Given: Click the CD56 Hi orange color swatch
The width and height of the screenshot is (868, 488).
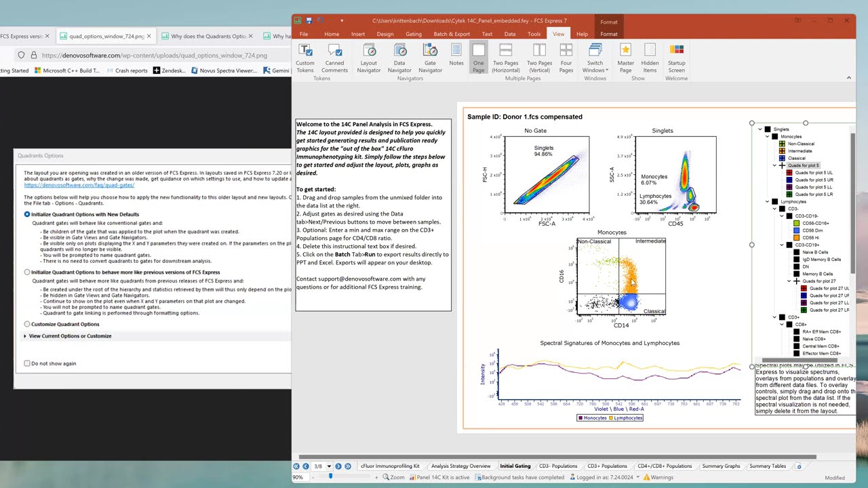Looking at the screenshot, I should point(797,237).
